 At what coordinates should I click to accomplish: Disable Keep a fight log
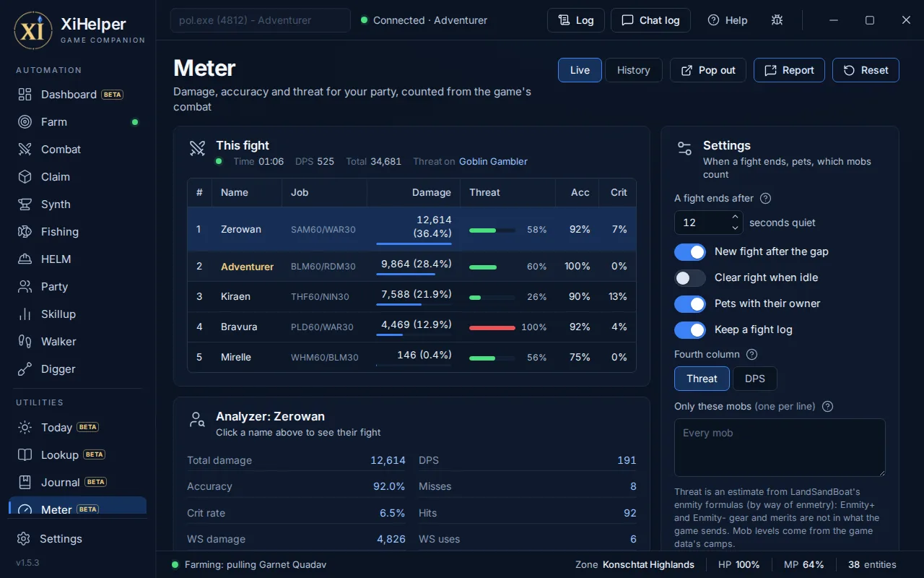pyautogui.click(x=690, y=329)
